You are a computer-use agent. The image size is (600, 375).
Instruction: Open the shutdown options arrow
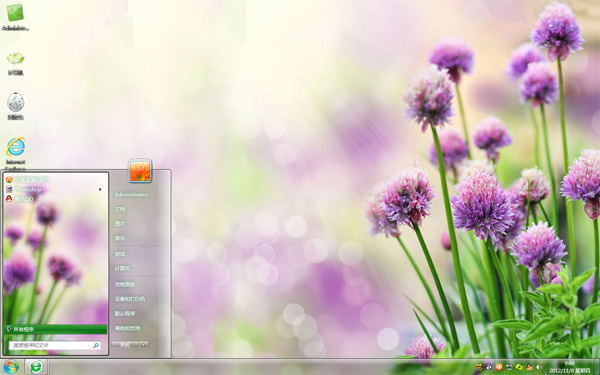pos(144,345)
